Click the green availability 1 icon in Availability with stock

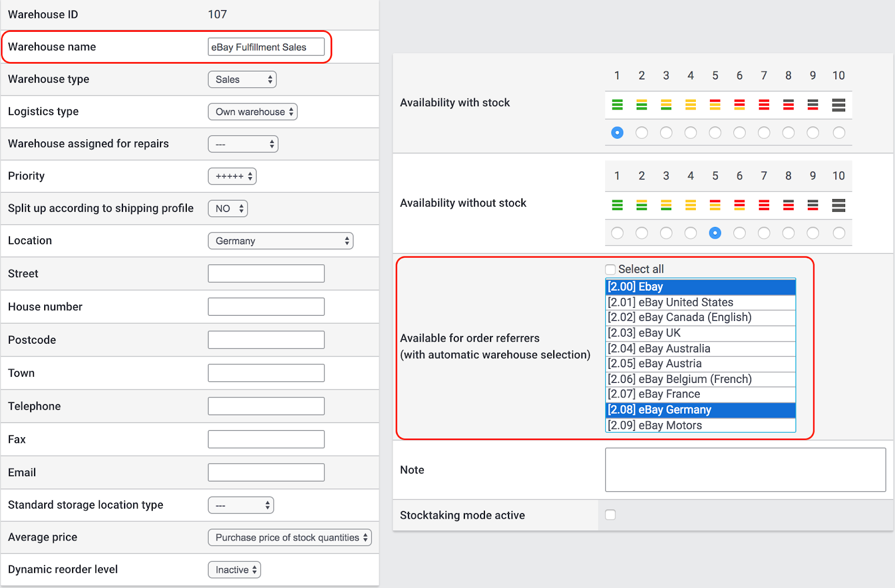(617, 105)
